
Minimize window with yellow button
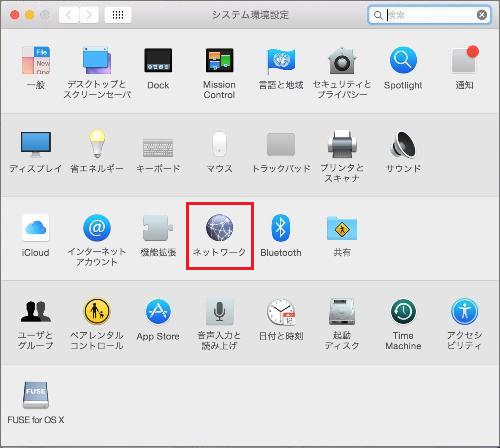click(30, 15)
